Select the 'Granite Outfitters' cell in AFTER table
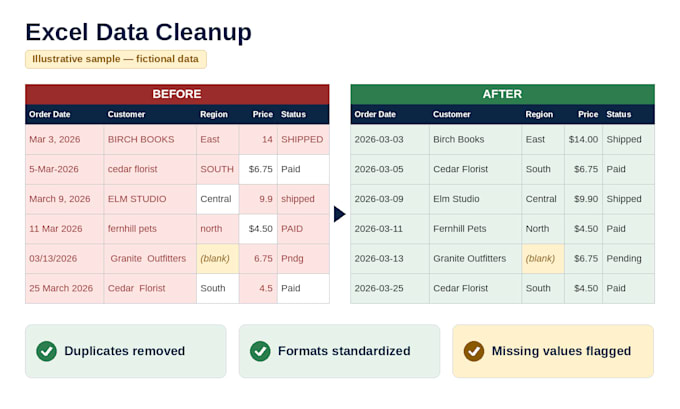Screen dimensions: 680x409 (475, 258)
